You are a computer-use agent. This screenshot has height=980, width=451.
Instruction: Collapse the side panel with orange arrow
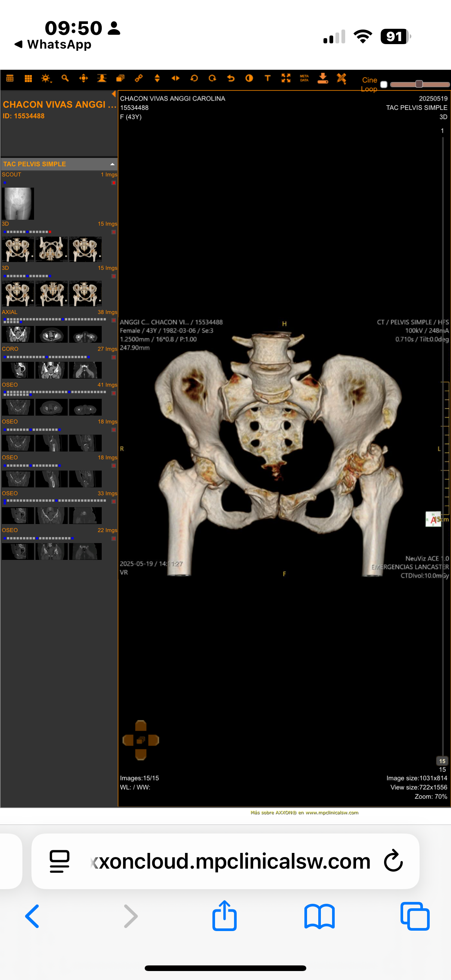coord(113,94)
